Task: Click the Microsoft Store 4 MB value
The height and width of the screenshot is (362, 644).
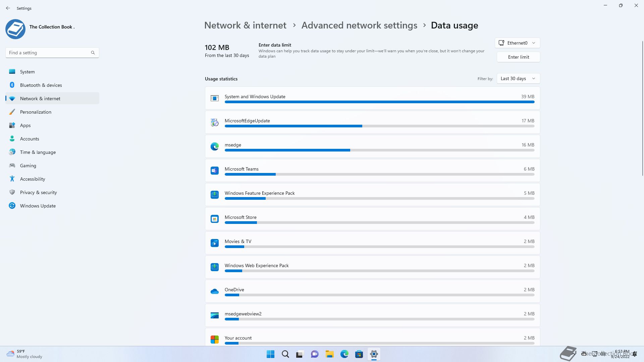Action: coord(529,217)
